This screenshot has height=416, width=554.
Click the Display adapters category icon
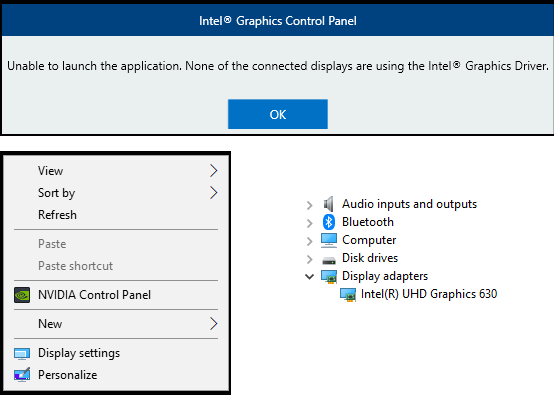click(x=329, y=276)
